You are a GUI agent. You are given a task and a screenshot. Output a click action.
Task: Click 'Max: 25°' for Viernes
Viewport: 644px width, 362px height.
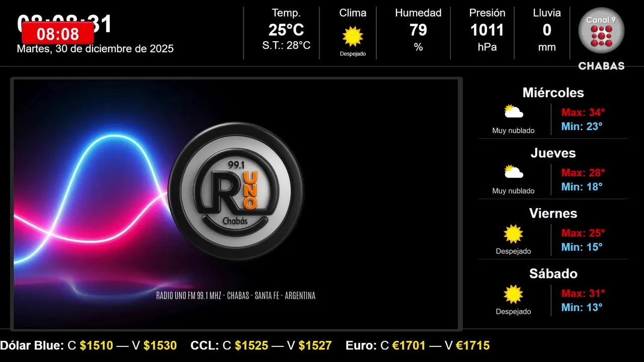[583, 233]
